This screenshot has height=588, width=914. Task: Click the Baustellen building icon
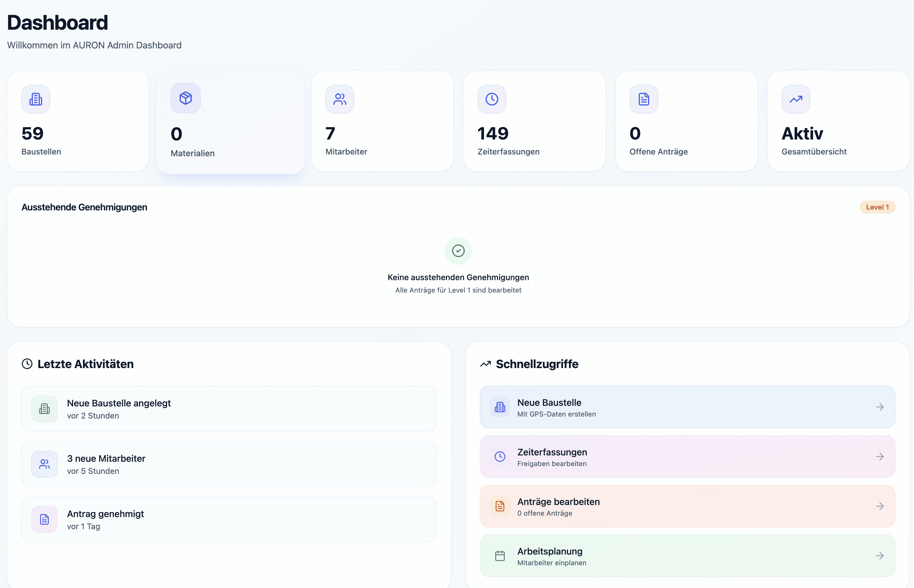point(35,99)
